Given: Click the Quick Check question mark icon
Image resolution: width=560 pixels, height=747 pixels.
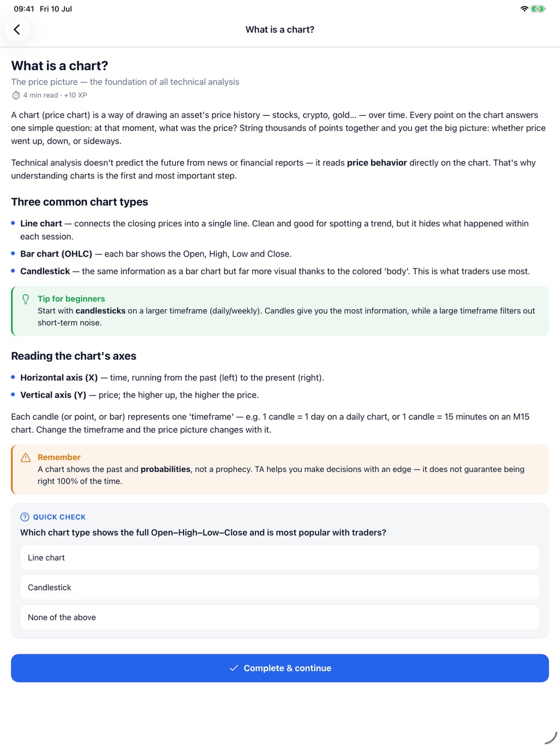Looking at the screenshot, I should point(25,517).
